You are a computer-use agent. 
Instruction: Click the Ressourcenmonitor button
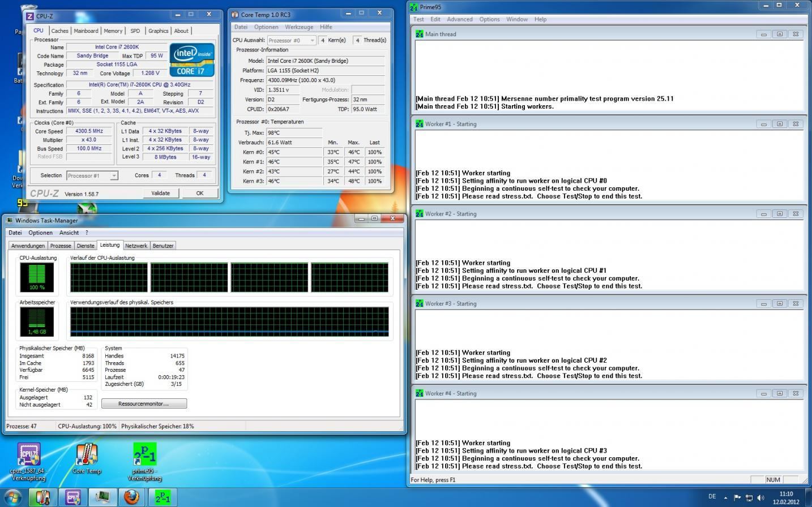pyautogui.click(x=144, y=404)
